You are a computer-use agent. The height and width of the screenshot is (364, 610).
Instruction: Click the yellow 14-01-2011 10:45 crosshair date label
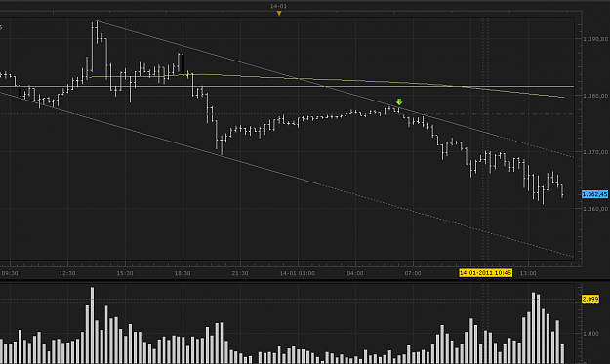point(485,273)
